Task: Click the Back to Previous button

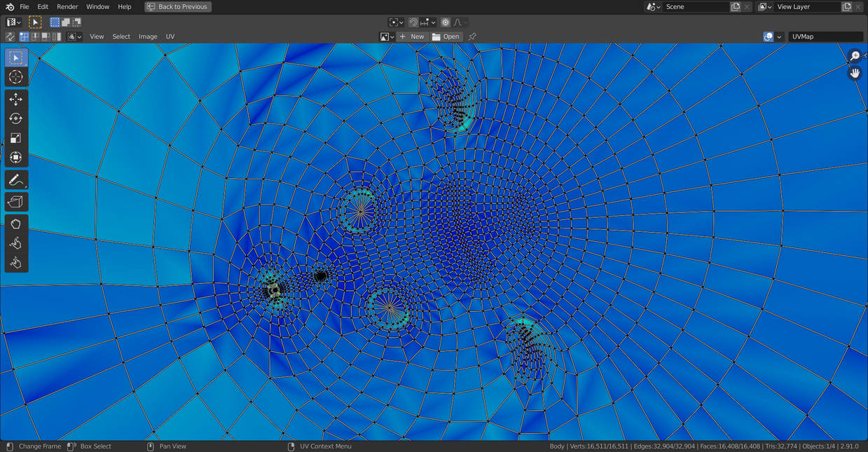Action: pyautogui.click(x=178, y=6)
